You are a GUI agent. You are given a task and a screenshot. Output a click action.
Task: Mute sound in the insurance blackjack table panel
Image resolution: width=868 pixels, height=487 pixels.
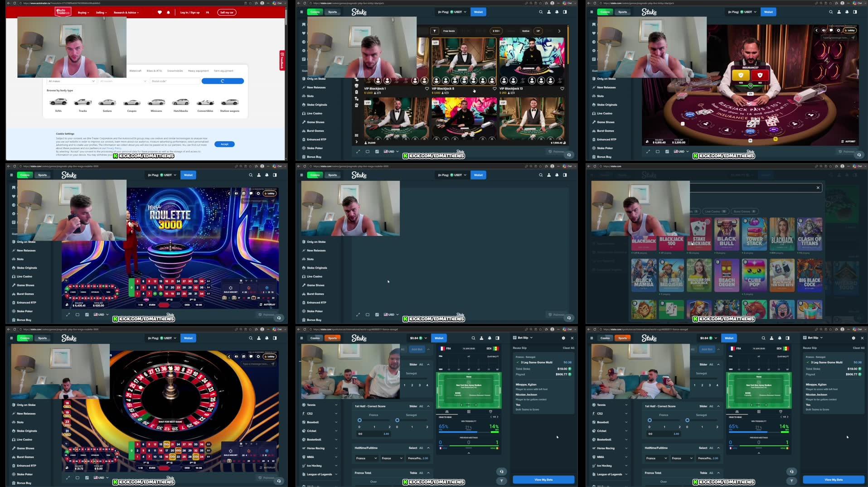tap(824, 30)
